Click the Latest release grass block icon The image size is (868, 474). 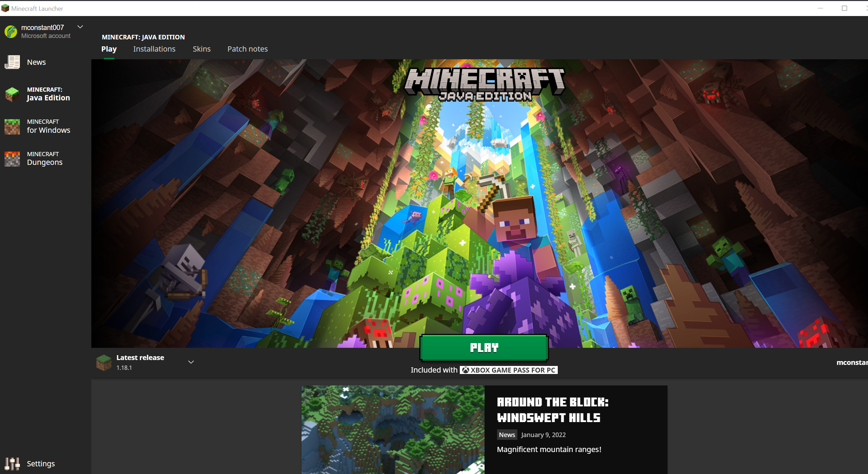pos(104,362)
